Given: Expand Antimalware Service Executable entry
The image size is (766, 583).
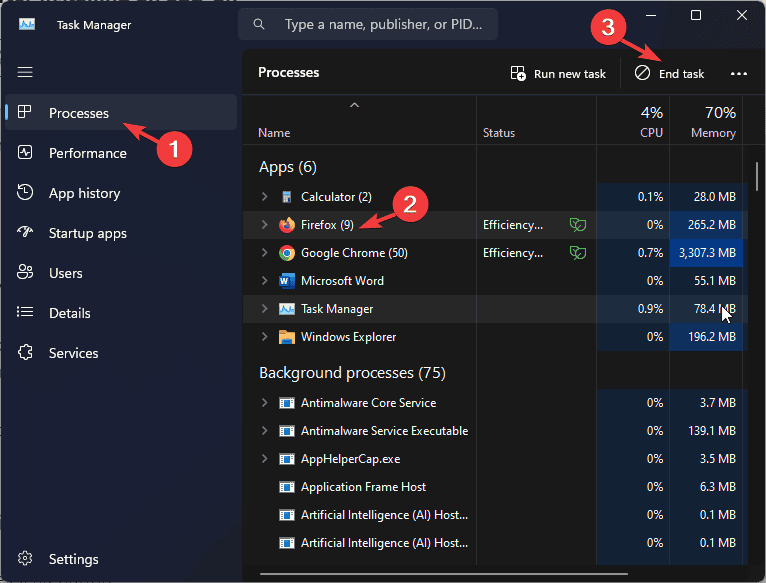Looking at the screenshot, I should pos(264,431).
